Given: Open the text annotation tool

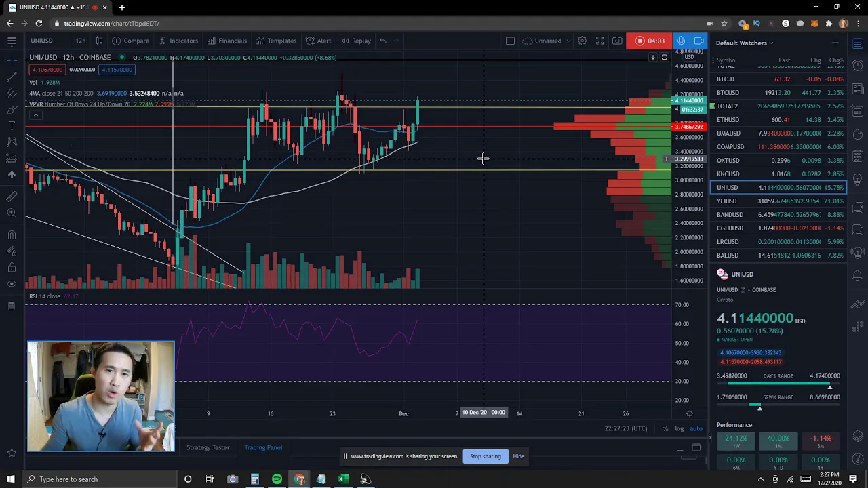Looking at the screenshot, I should pos(12,125).
